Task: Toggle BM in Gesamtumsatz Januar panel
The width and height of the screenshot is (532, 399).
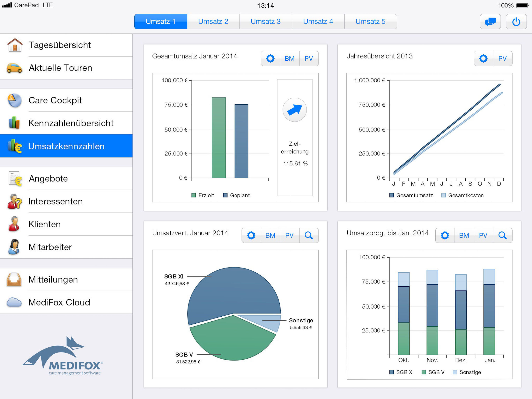Action: click(x=290, y=58)
